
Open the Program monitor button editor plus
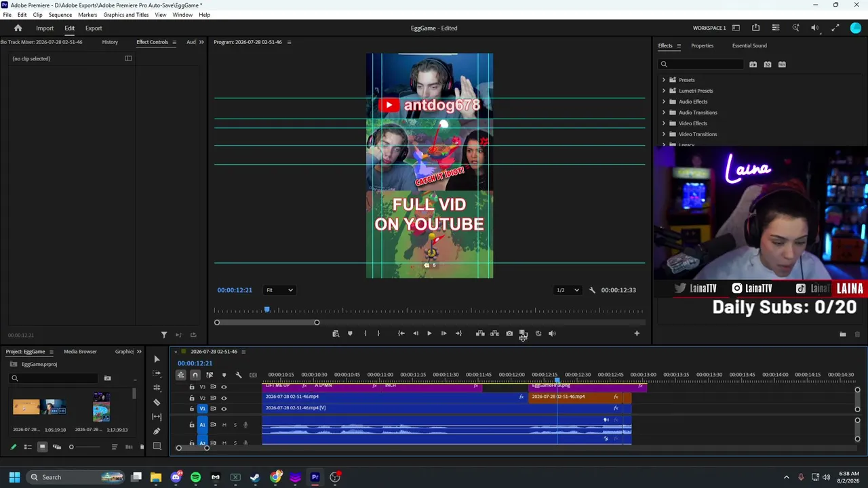point(637,333)
